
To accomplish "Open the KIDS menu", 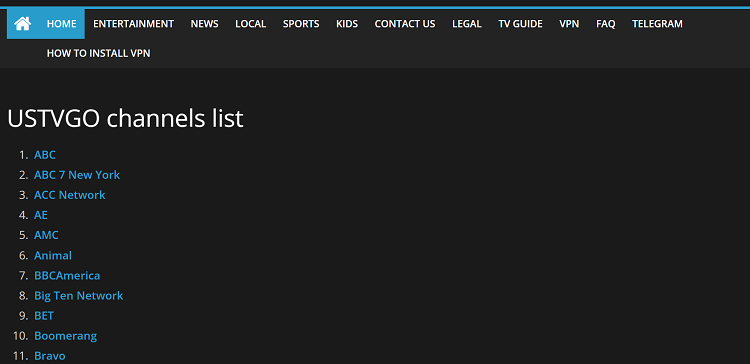I will [347, 24].
